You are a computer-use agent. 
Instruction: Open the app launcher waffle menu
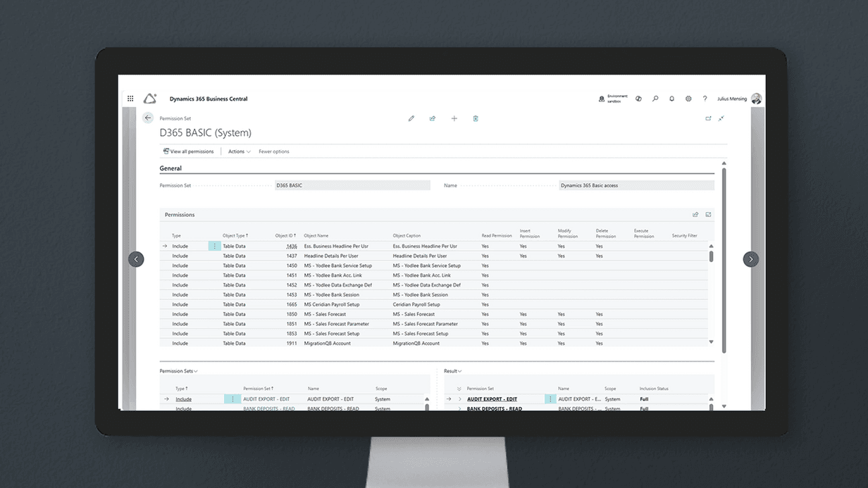130,99
